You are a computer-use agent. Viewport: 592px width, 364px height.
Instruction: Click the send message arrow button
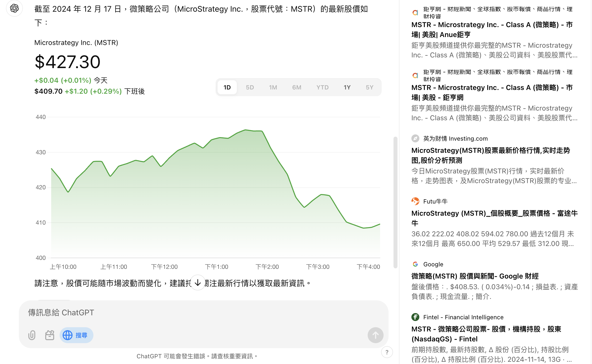point(375,335)
